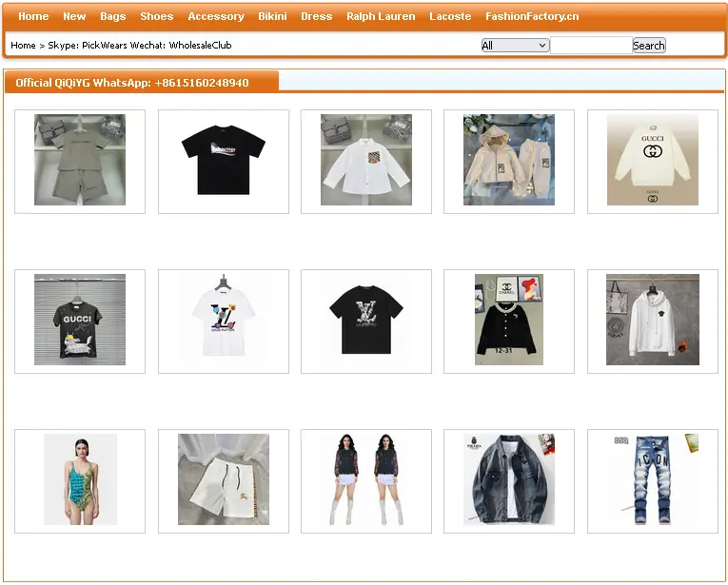The image size is (728, 585).
Task: Open the beige hooded tracksuit product
Action: 509,160
